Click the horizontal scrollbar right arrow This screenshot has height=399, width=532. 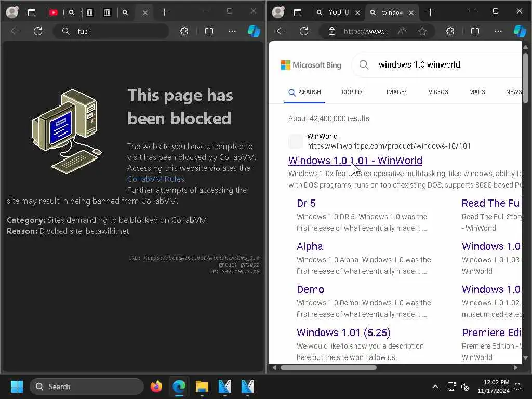[515, 367]
